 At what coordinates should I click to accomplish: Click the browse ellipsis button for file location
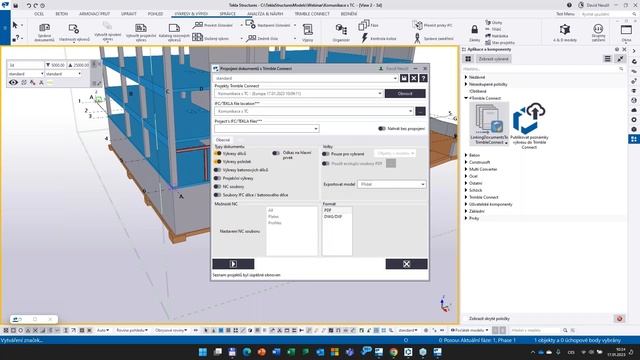(x=420, y=111)
